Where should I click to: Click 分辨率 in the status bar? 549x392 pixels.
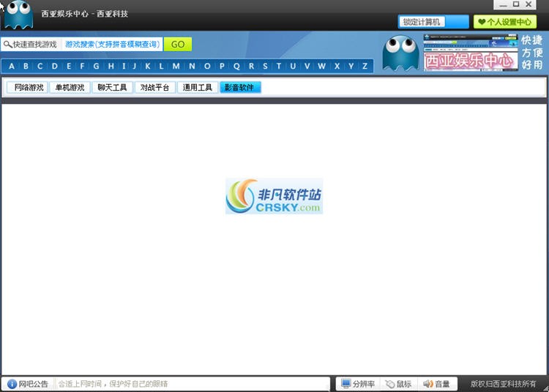[358, 384]
